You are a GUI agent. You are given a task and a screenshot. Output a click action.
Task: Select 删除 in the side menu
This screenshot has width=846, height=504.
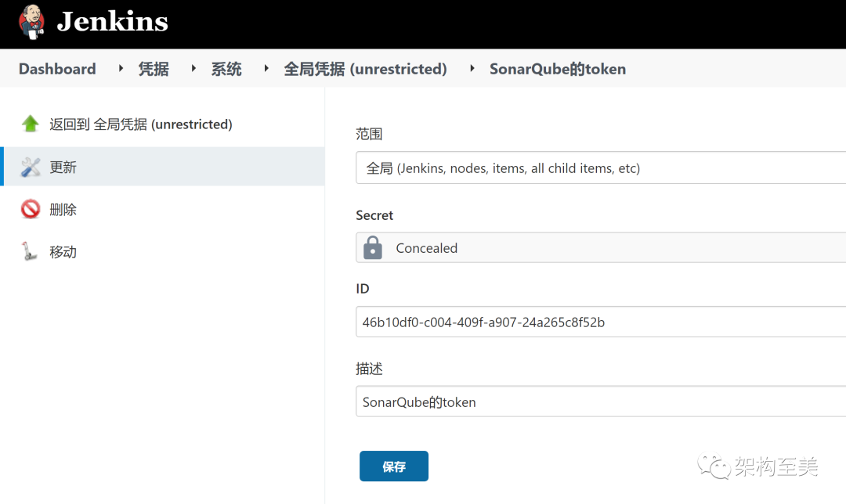click(63, 209)
